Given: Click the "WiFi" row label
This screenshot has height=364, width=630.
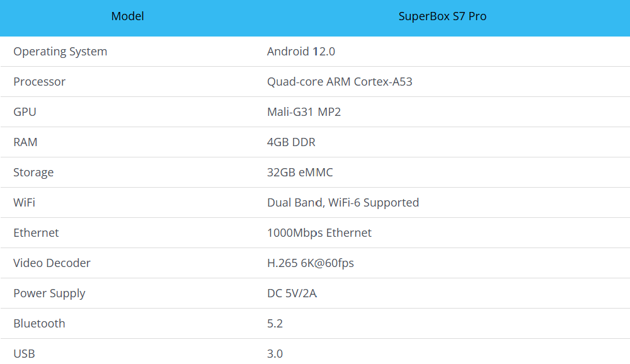Looking at the screenshot, I should pos(24,203).
